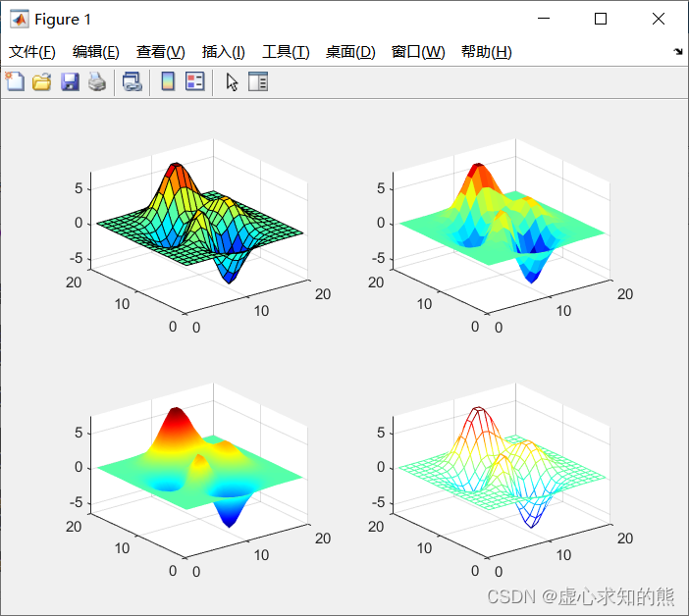The image size is (689, 616).
Task: Open the 编辑(E) menu
Action: coord(96,52)
